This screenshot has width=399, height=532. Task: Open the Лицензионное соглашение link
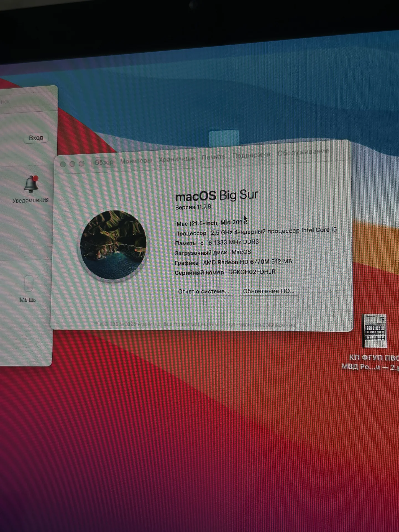tap(259, 324)
